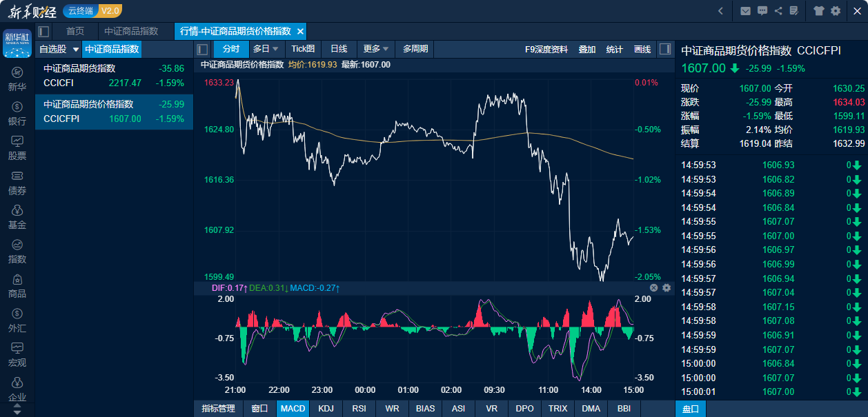
Task: Open the 多日 dropdown
Action: click(x=266, y=49)
